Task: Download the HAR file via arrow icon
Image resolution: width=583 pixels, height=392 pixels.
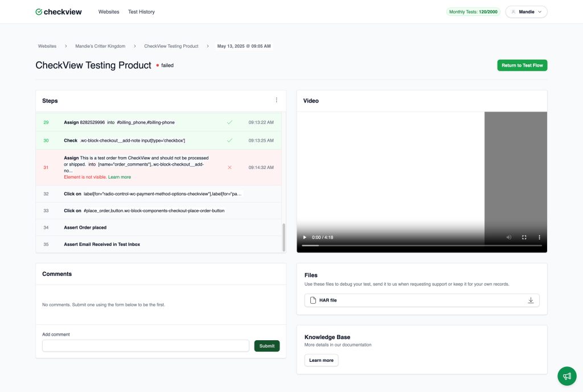Action: click(x=531, y=300)
